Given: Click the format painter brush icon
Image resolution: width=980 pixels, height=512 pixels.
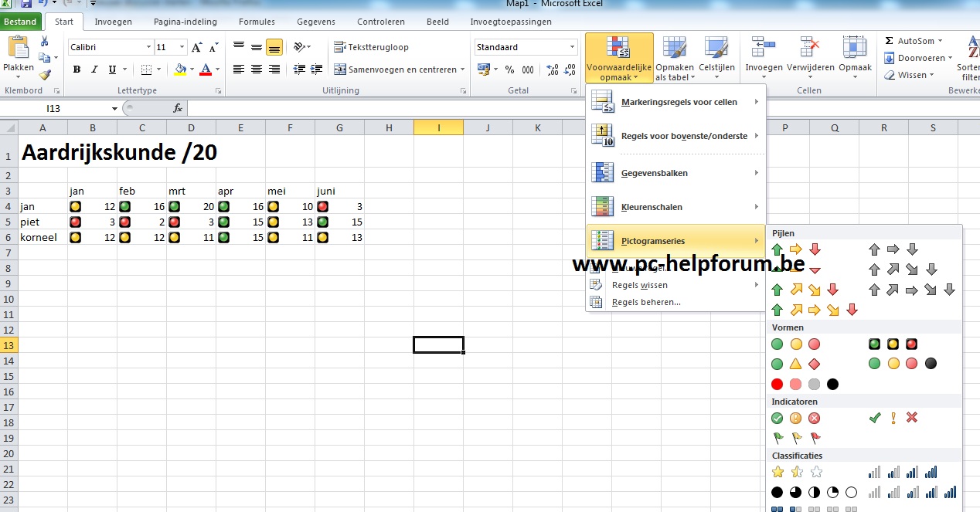Looking at the screenshot, I should 45,75.
